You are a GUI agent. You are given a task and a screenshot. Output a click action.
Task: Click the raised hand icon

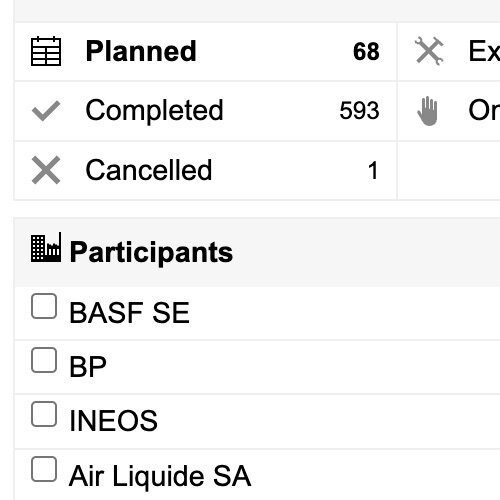(427, 111)
